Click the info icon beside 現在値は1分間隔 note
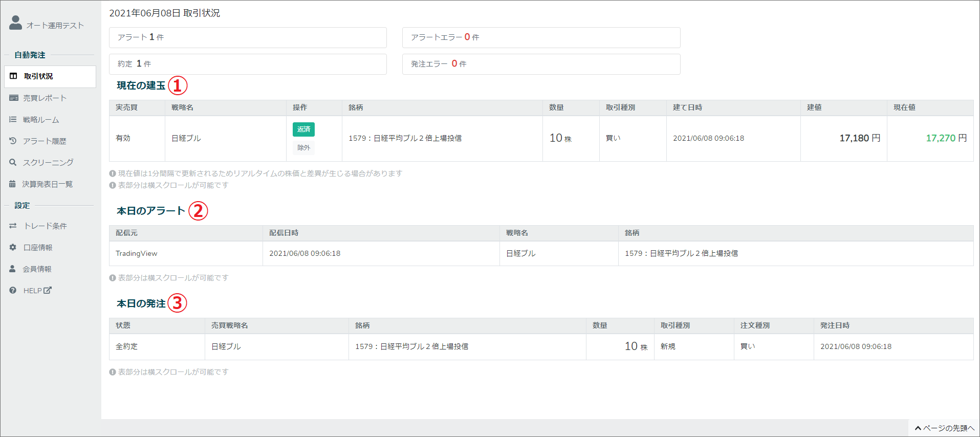 coord(113,173)
